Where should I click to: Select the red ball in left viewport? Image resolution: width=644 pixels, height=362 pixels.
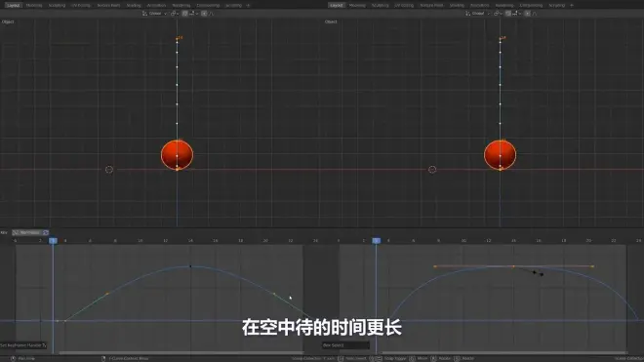coord(177,154)
